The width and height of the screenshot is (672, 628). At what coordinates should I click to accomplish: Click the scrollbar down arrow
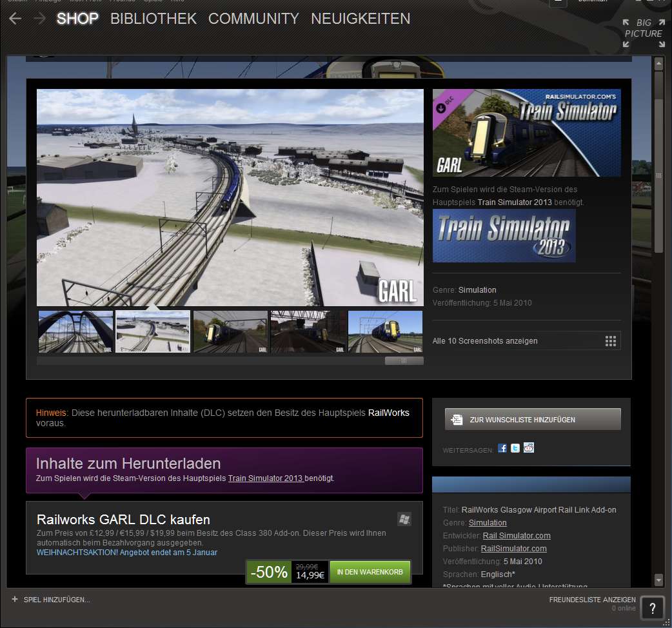[658, 580]
